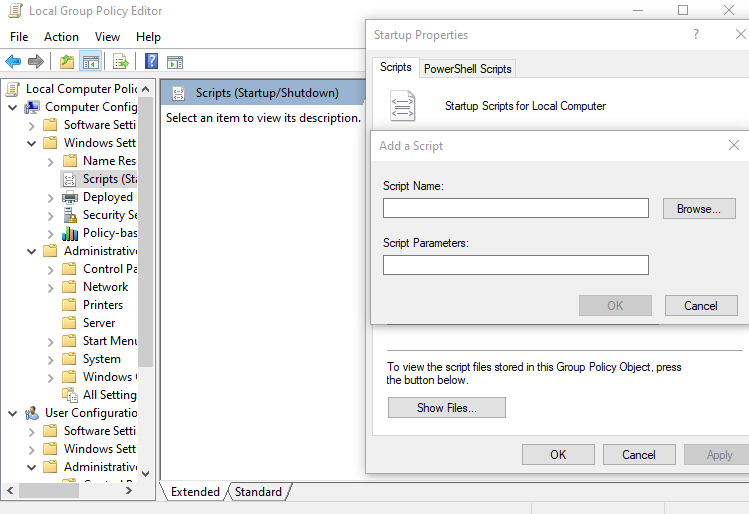Image resolution: width=749 pixels, height=514 pixels.
Task: Collapse the Computer Configuration node
Action: [x=13, y=107]
